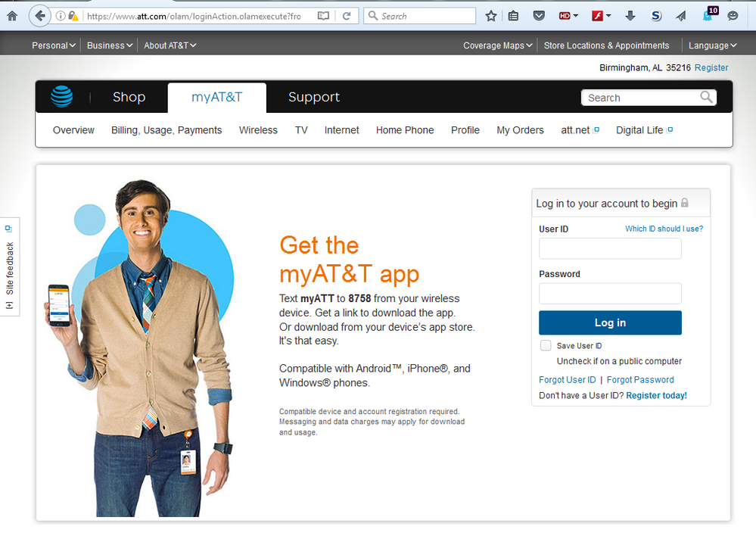Click the download arrow icon in toolbar

coord(630,16)
